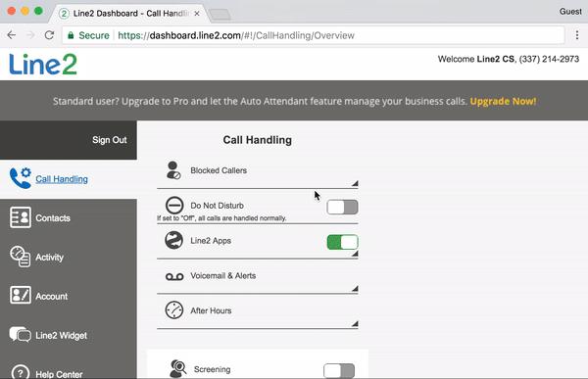Click the Blocked Callers person icon
This screenshot has height=379, width=588.
(173, 170)
